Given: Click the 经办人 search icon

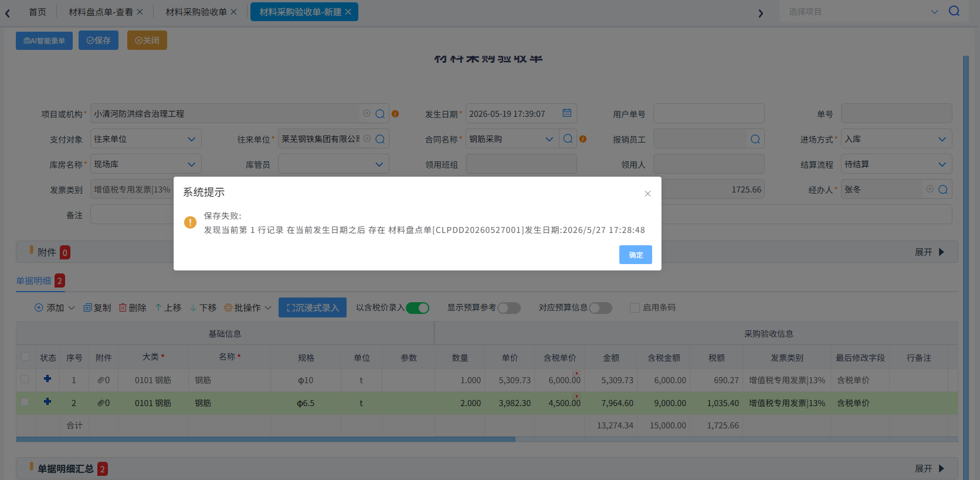Looking at the screenshot, I should [x=943, y=190].
